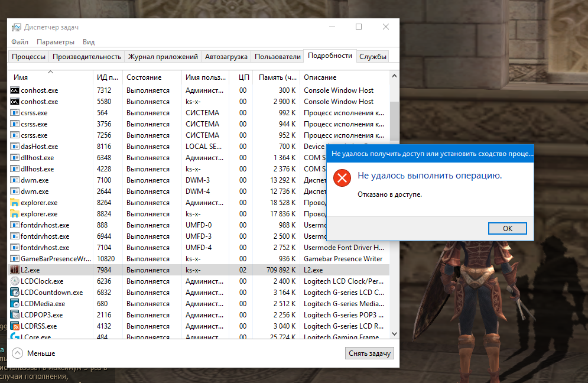
Task: Click the csrss.exe icon with PID 564
Action: pyautogui.click(x=15, y=112)
